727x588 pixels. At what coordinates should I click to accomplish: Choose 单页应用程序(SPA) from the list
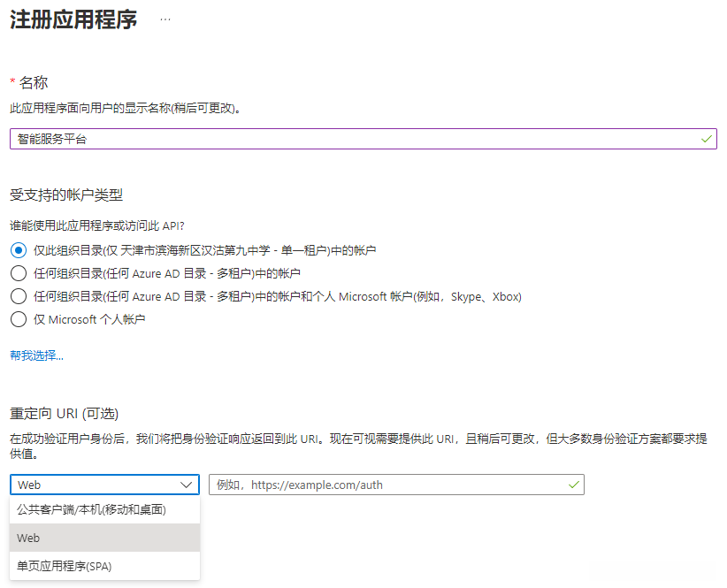[104, 566]
